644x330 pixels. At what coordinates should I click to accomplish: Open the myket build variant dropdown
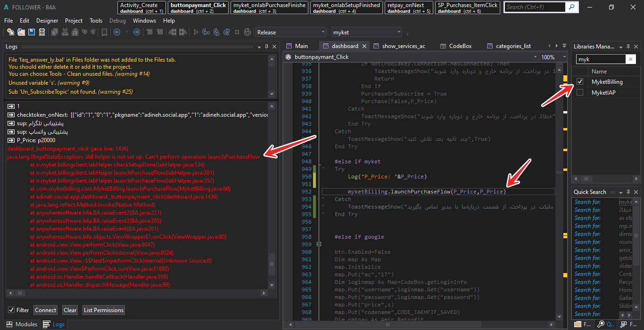tap(366, 32)
